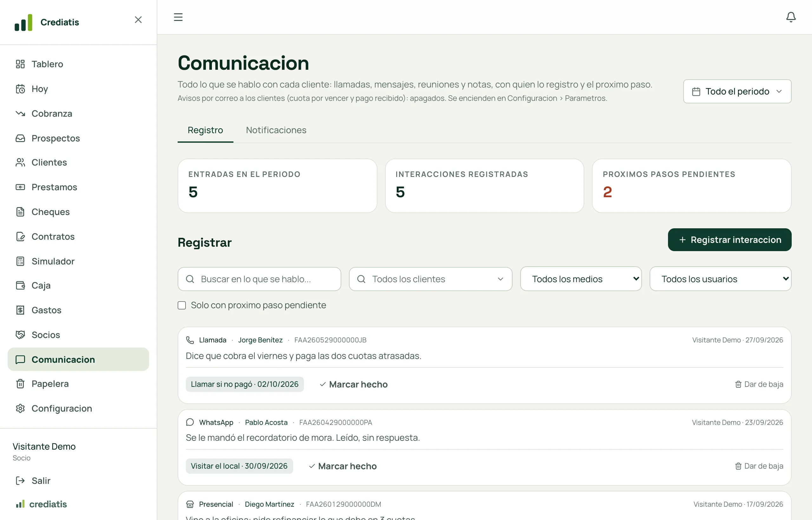Enable Solo con proximo paso pendiente checkbox

pyautogui.click(x=182, y=305)
